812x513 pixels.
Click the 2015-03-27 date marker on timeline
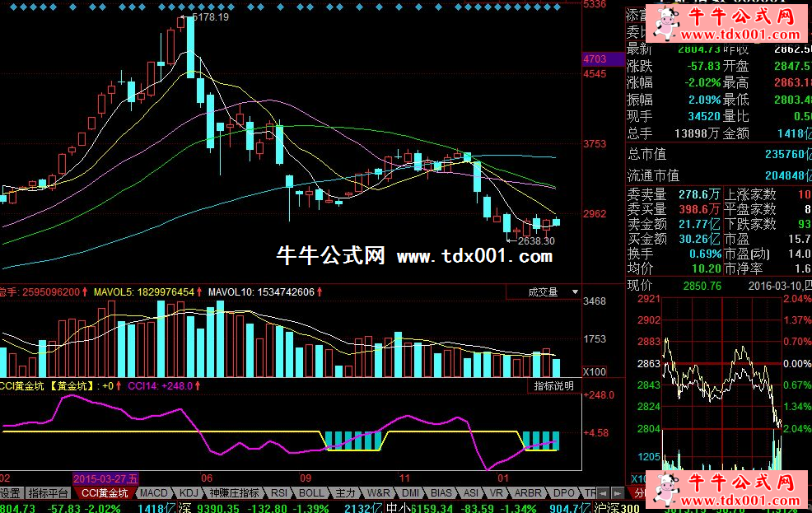coord(107,478)
